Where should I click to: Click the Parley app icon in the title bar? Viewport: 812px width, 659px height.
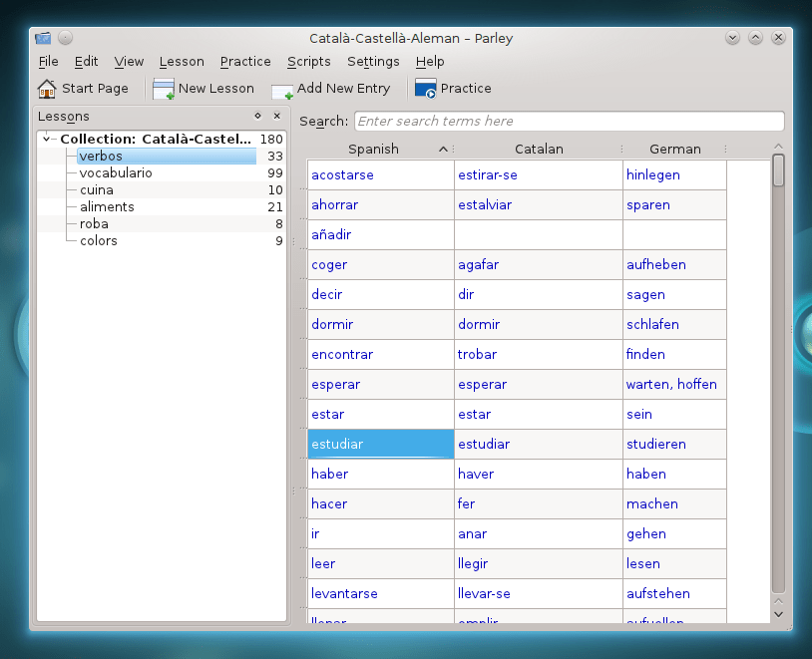pos(42,38)
